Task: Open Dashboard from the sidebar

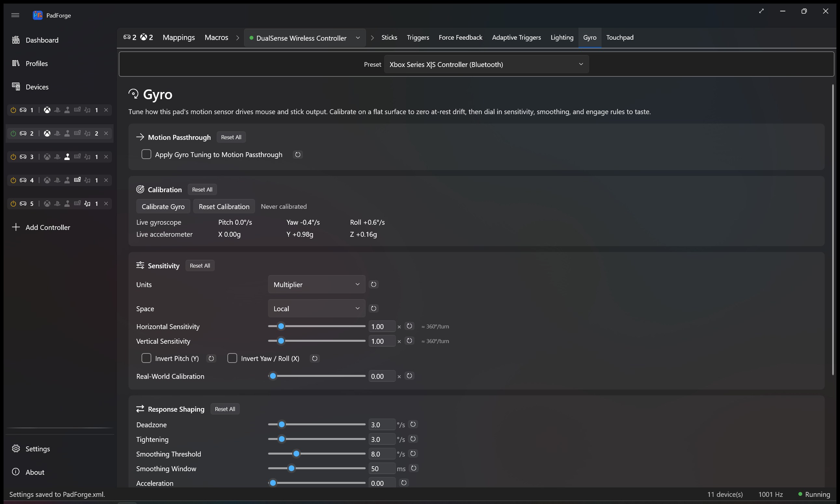Action: (60, 40)
